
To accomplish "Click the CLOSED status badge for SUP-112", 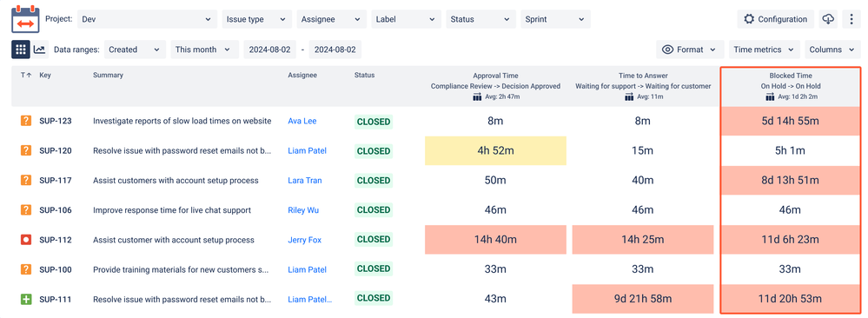I will coord(374,240).
